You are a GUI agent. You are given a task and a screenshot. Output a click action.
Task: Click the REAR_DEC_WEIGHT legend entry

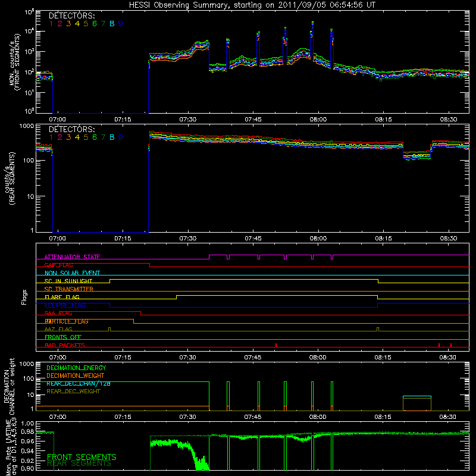73,392
